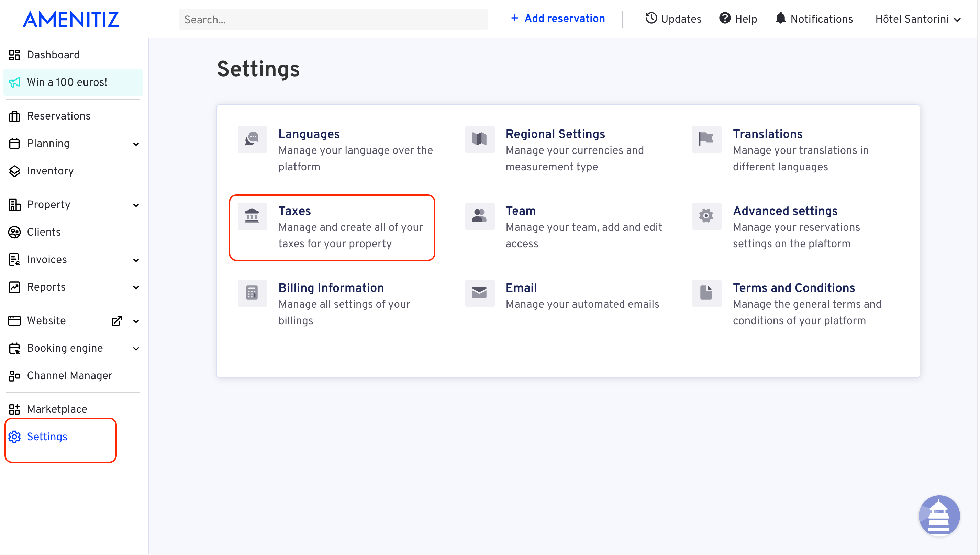
Task: Click the Taxes bank building icon
Action: (x=252, y=216)
